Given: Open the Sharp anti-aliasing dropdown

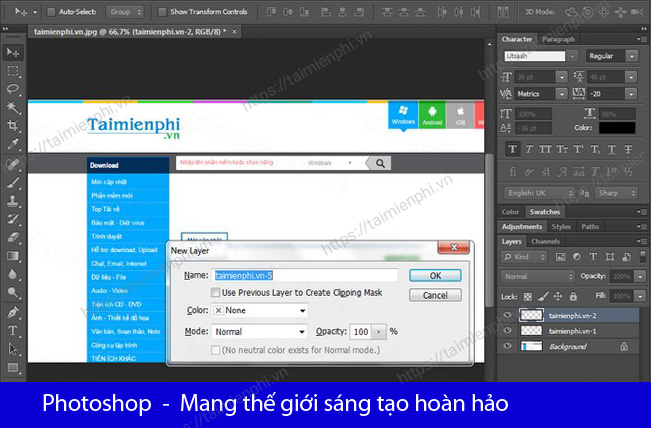Looking at the screenshot, I should [x=616, y=193].
